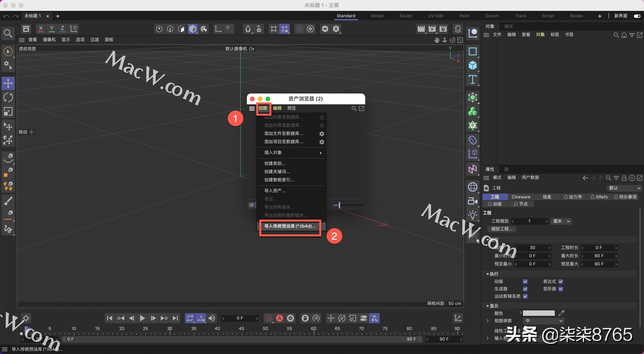Select the Rotate tool in the left toolbar
Screen dimensions: 644x354
(8, 97)
